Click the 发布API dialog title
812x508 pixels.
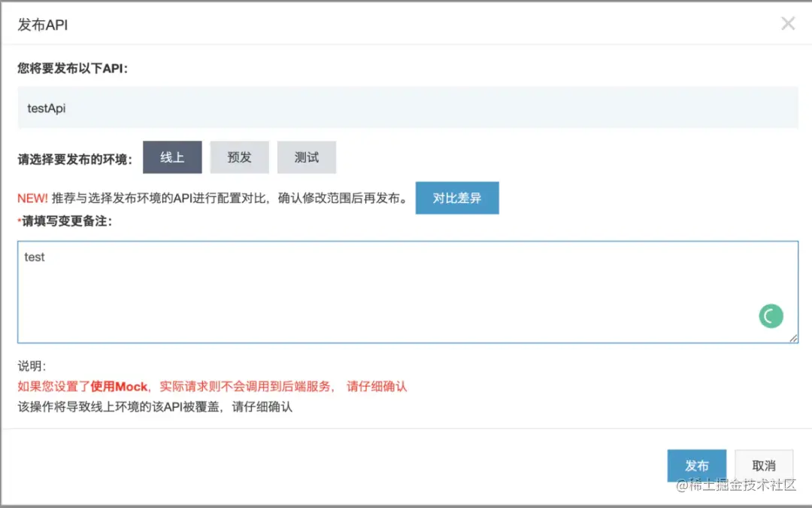point(42,25)
